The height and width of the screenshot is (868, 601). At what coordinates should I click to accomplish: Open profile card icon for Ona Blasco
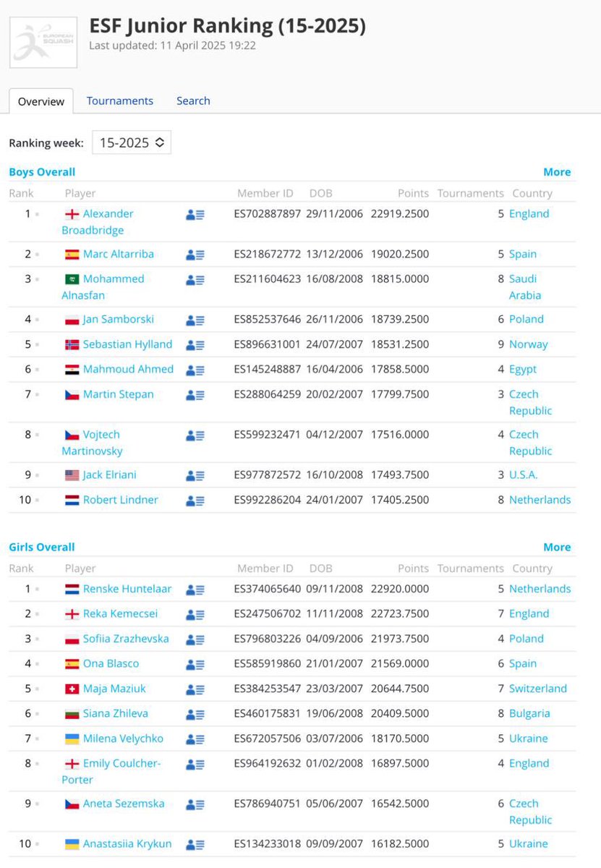coord(195,664)
